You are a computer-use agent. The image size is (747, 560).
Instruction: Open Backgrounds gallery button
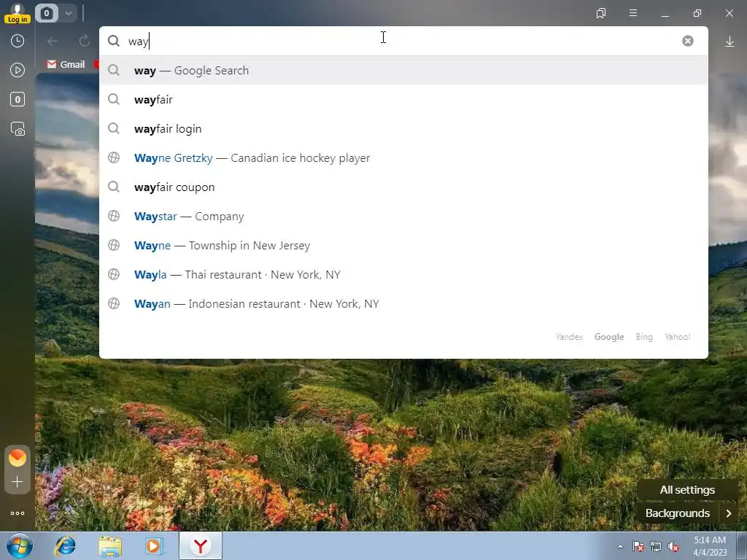(x=678, y=513)
